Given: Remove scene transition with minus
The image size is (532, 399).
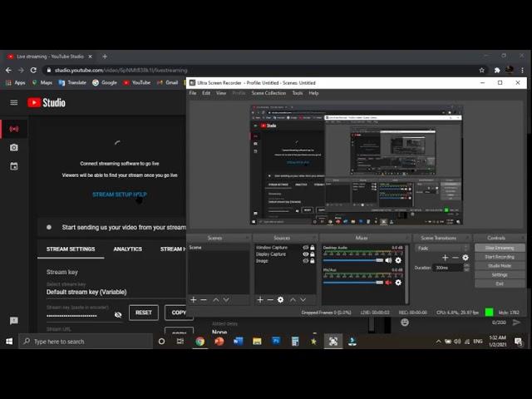Looking at the screenshot, I should point(456,258).
